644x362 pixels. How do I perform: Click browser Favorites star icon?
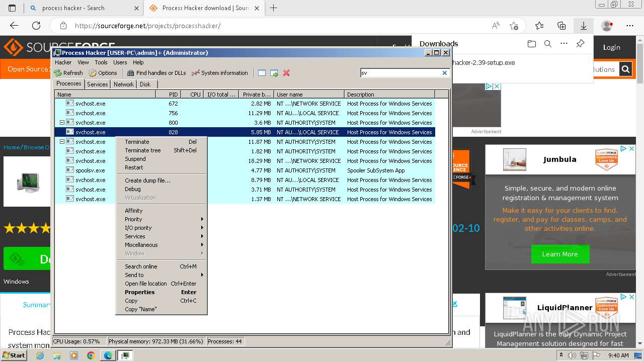click(x=539, y=26)
